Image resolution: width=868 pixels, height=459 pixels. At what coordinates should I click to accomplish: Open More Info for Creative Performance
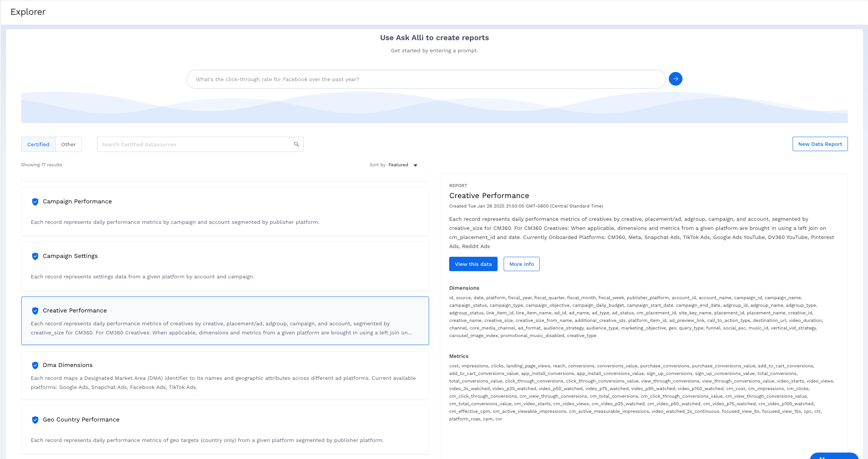point(521,264)
